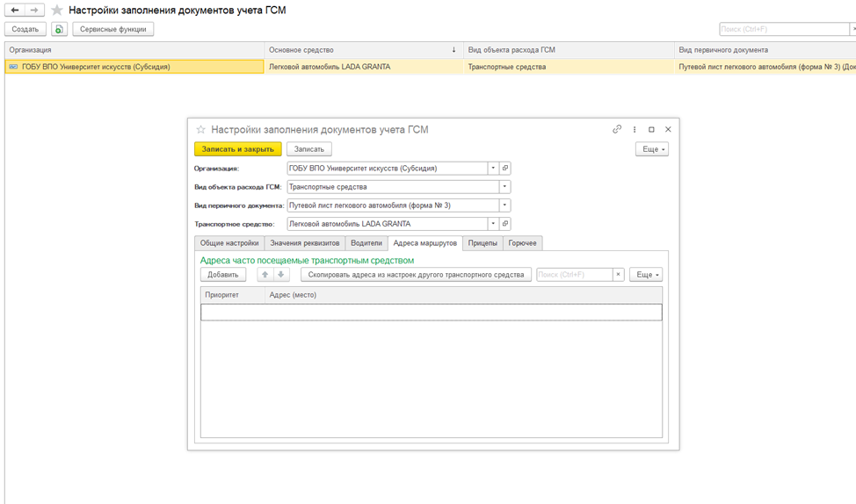Image resolution: width=856 pixels, height=504 pixels.
Task: Copy link to the dialog form
Action: pyautogui.click(x=617, y=129)
